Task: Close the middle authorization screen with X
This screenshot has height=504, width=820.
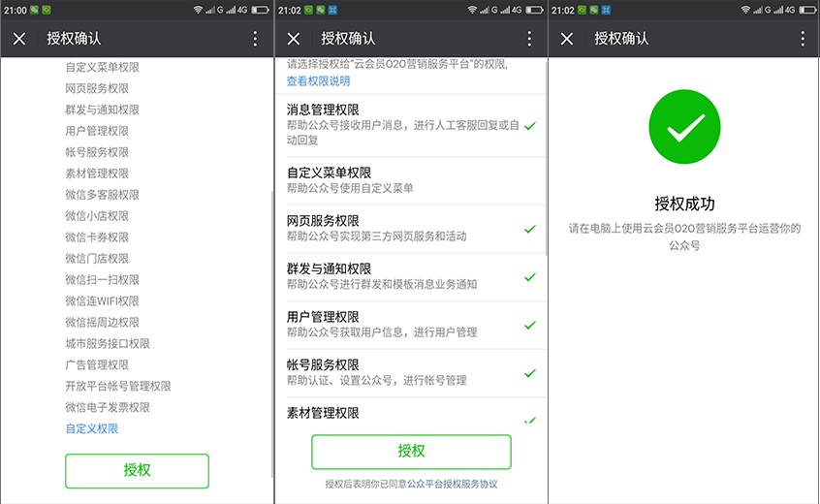Action: coord(294,39)
